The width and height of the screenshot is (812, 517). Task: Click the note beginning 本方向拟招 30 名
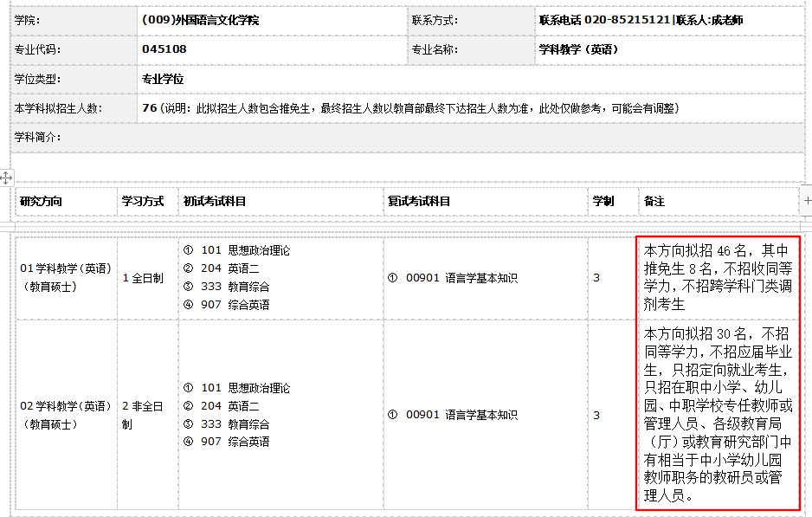coord(718,414)
